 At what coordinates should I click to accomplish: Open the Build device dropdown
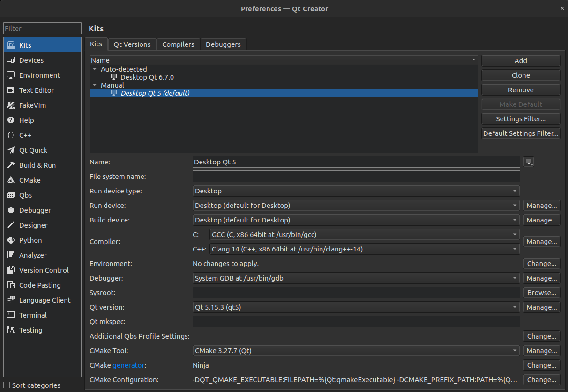tap(356, 220)
